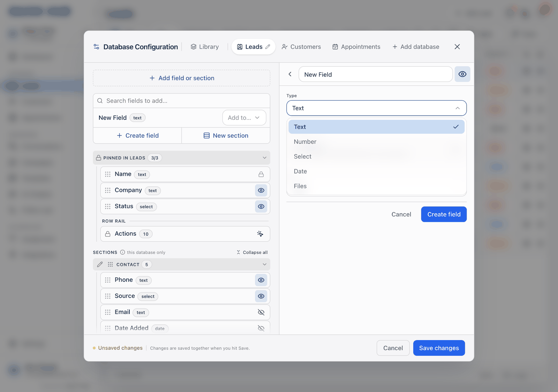Click the drag handle on Company field
Viewport: 558px width, 392px height.
108,190
